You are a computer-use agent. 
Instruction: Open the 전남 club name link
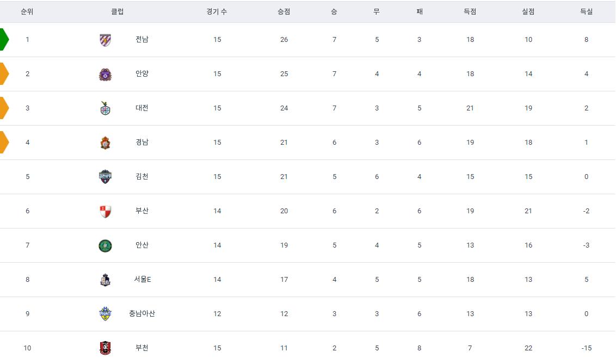pos(142,39)
